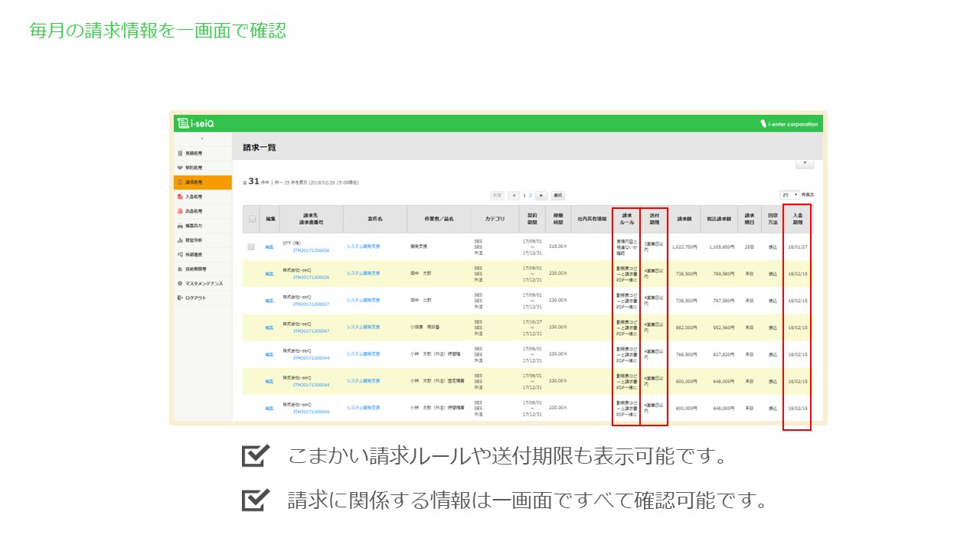Open 経営分析 bar chart icon
The height and width of the screenshot is (551, 980).
pos(180,240)
